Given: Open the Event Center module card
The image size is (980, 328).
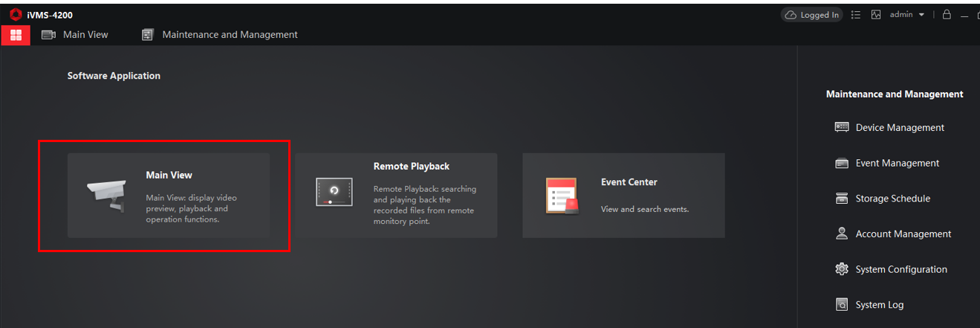Looking at the screenshot, I should click(623, 196).
